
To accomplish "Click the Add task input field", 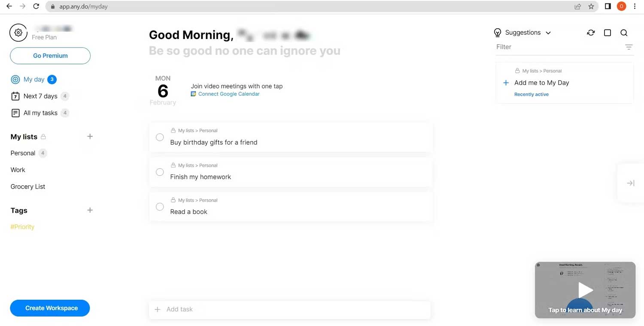I will (290, 309).
